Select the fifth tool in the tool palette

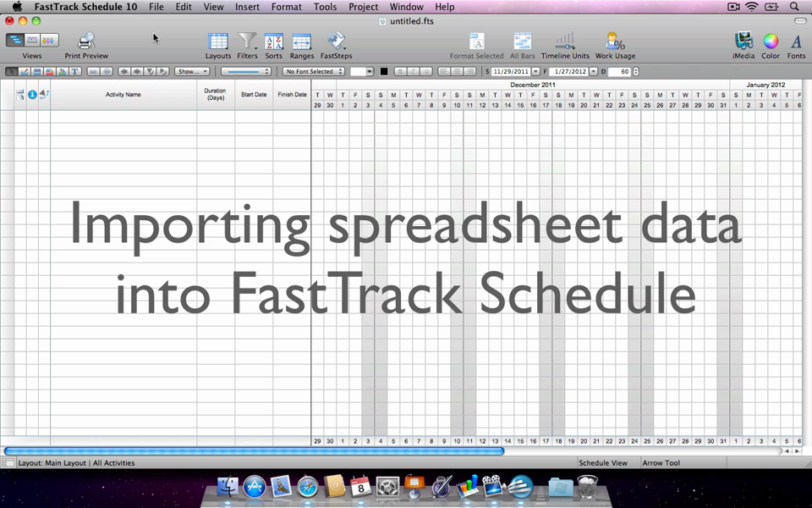tap(62, 71)
